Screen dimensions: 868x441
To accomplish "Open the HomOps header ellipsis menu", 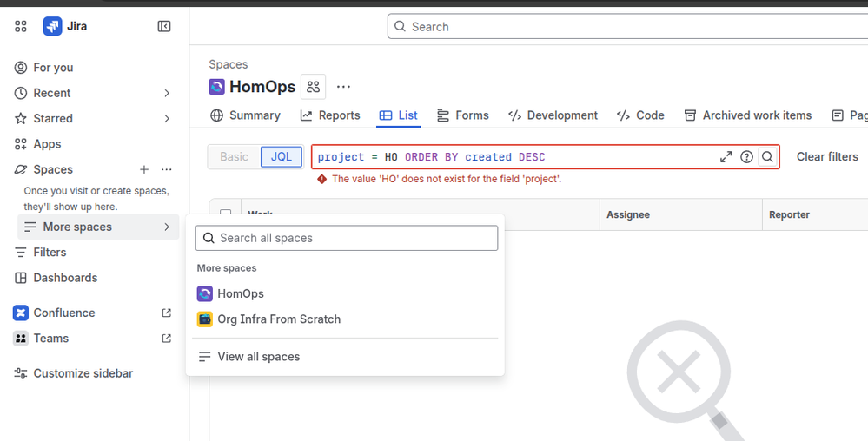I will pyautogui.click(x=344, y=87).
